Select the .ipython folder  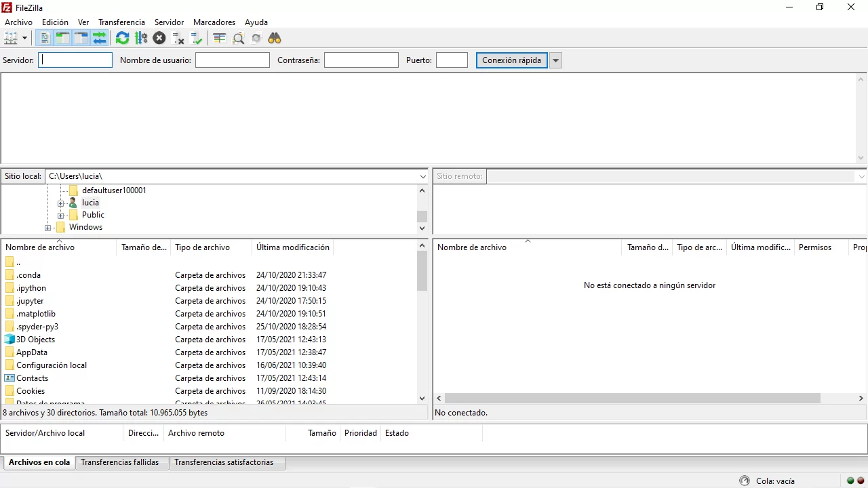(x=31, y=288)
